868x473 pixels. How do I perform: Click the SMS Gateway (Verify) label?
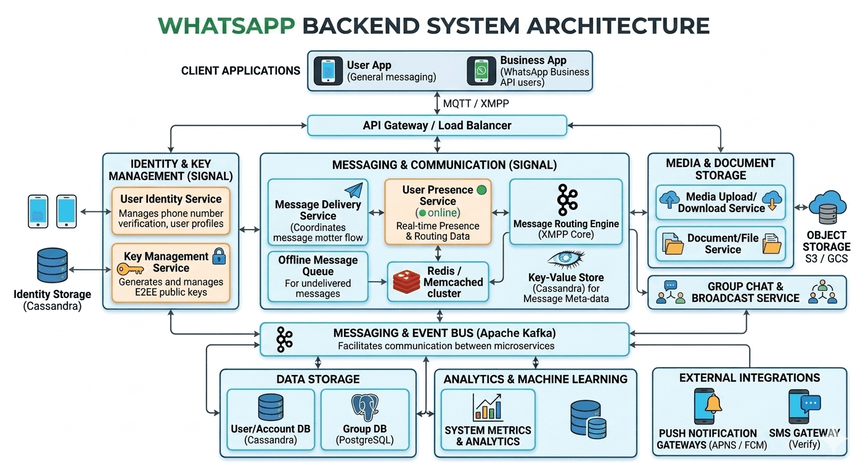805,439
